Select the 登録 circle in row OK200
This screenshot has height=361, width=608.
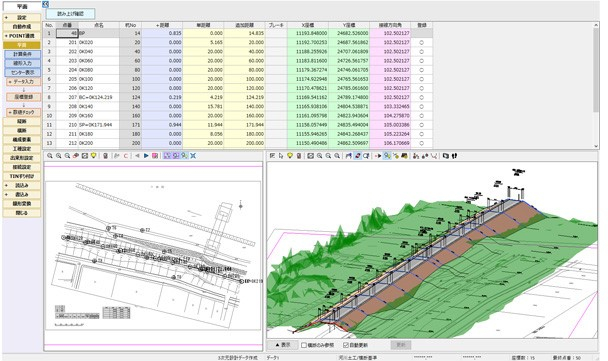421,143
